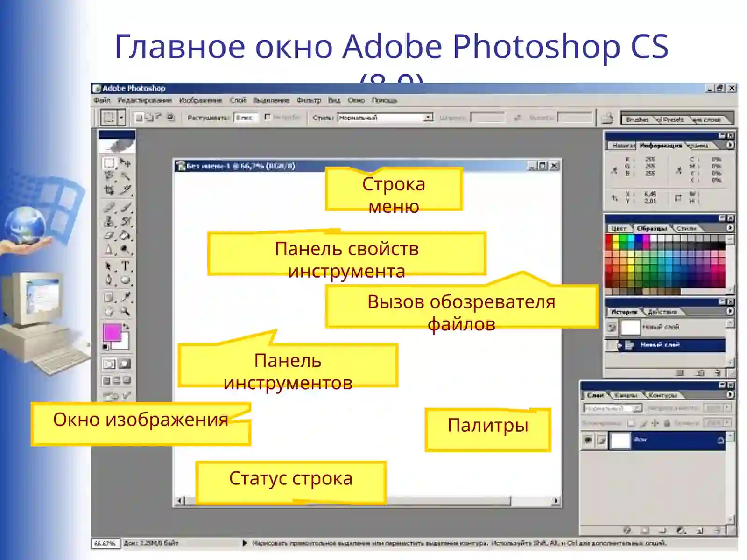Open the Layers palette flyout menu arrow

[x=730, y=394]
